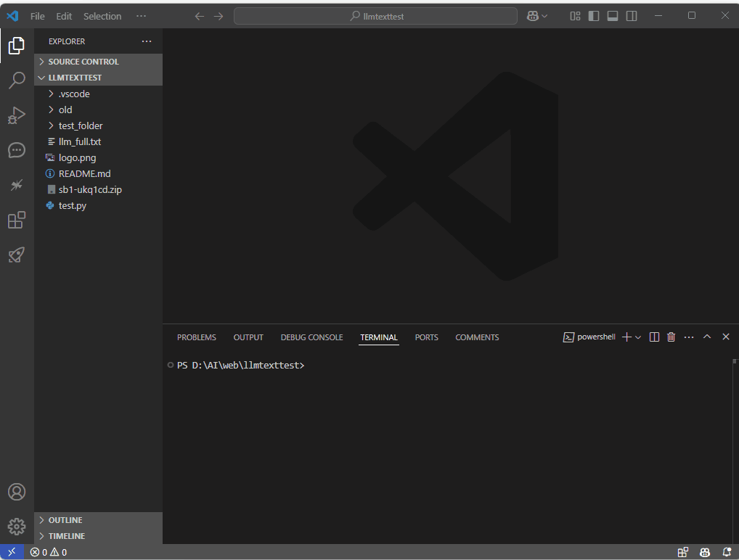The image size is (739, 560).
Task: Switch to the Comments tab
Action: coord(477,337)
